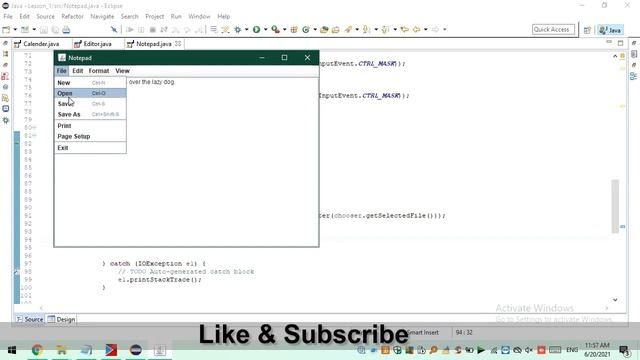The height and width of the screenshot is (360, 640).
Task: Click the Eclipse icon in the taskbar
Action: (136, 350)
